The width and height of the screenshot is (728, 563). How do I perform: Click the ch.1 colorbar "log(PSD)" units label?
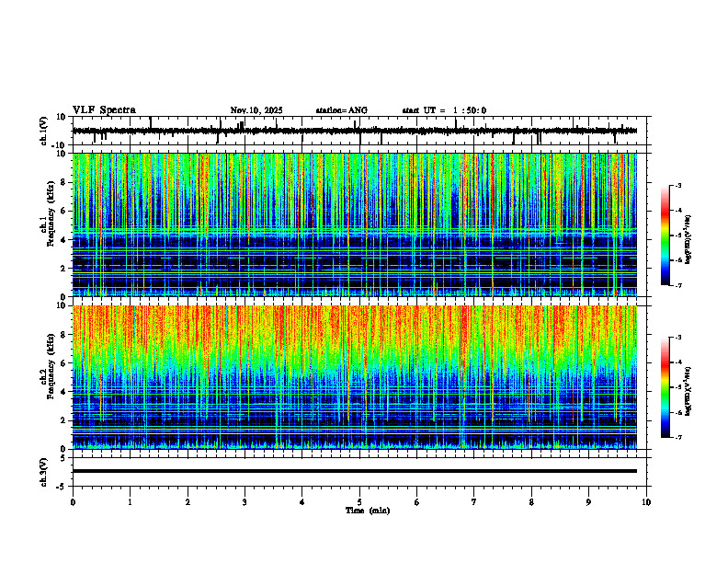(x=688, y=240)
